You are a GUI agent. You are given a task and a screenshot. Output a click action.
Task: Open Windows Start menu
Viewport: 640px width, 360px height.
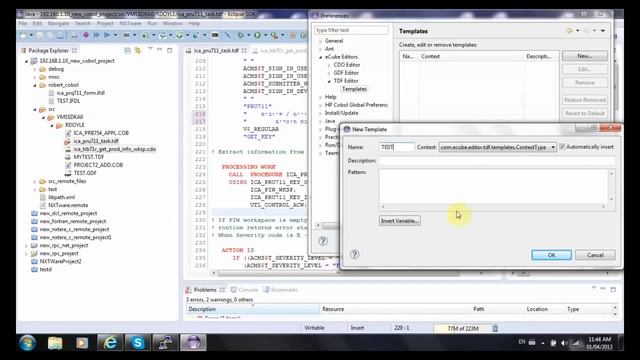tap(27, 343)
